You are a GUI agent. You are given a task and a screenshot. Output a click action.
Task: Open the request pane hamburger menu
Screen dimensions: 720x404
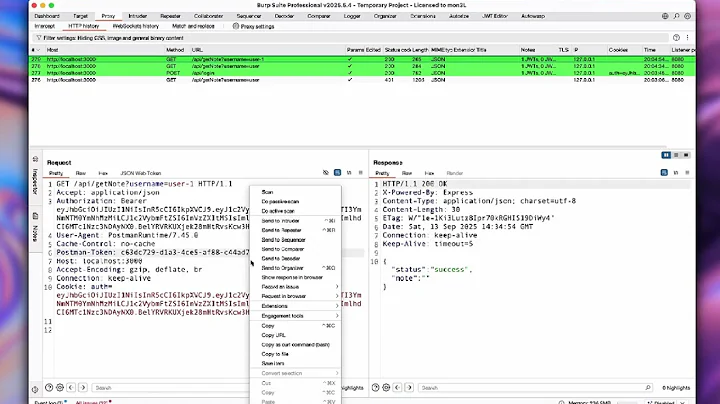pyautogui.click(x=360, y=173)
